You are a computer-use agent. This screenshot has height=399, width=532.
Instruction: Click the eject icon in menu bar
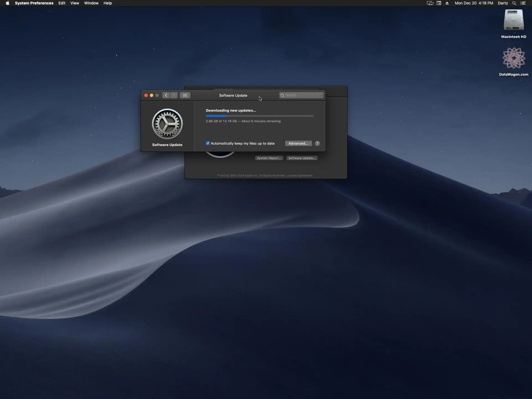tap(447, 3)
